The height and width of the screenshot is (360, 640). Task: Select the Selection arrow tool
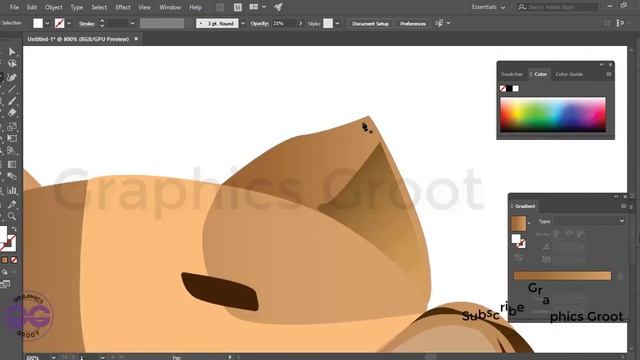12,52
